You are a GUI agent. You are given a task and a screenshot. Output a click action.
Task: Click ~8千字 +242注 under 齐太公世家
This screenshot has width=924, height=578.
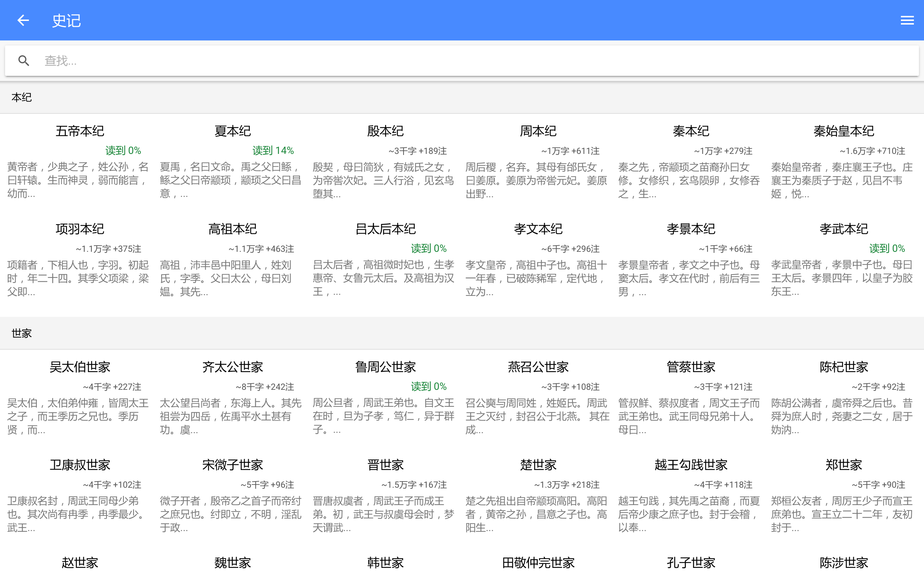point(265,387)
